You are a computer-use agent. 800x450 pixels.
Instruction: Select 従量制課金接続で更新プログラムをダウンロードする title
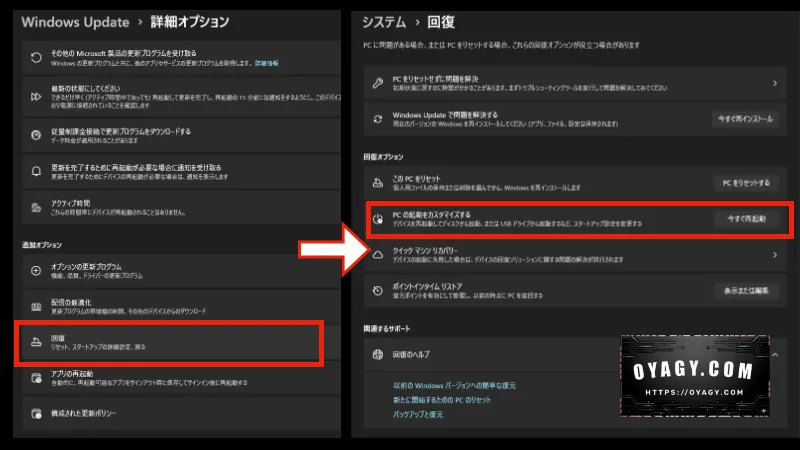[120, 131]
